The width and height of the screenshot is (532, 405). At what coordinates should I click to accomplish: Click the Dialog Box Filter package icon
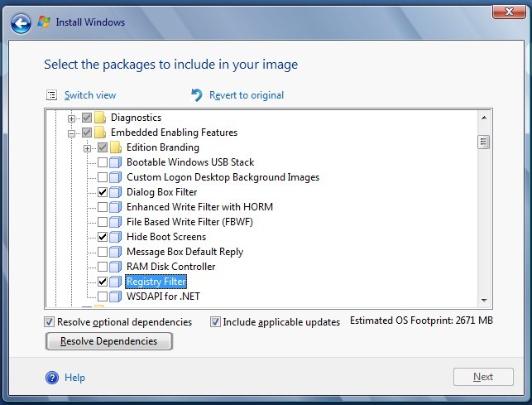(x=116, y=192)
